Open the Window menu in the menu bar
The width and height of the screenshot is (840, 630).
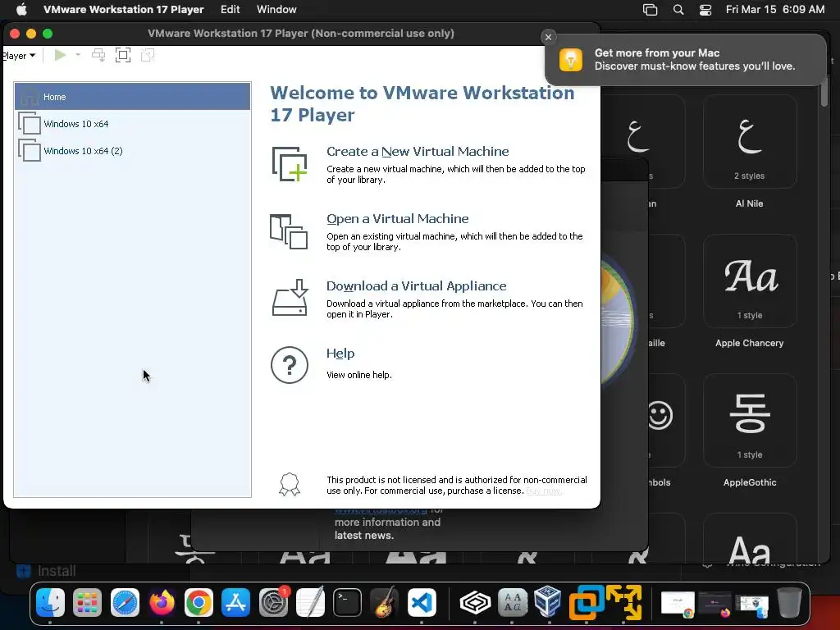pyautogui.click(x=276, y=9)
